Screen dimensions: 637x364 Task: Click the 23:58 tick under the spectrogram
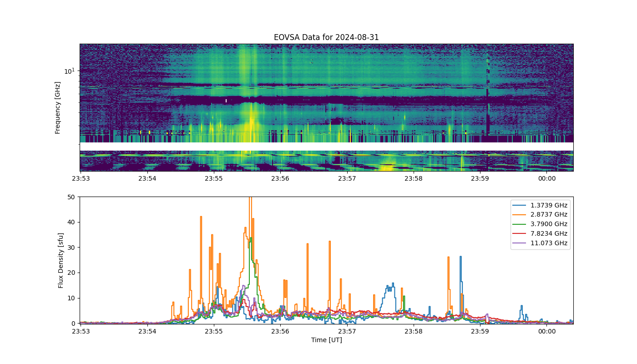[x=414, y=179]
